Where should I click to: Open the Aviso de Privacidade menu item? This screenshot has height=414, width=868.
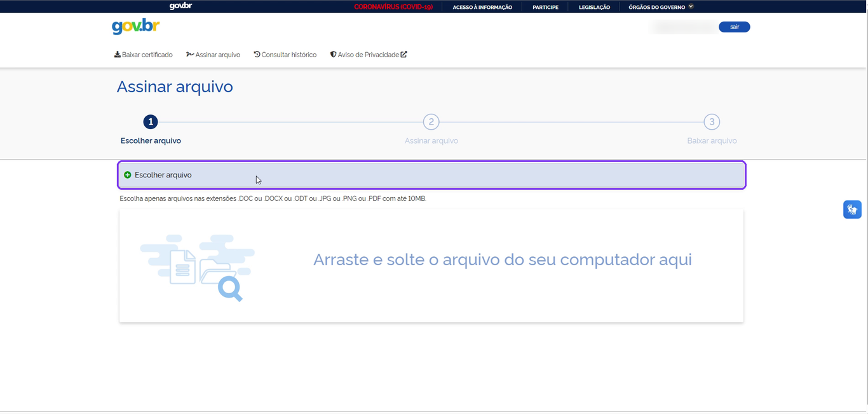(x=369, y=55)
